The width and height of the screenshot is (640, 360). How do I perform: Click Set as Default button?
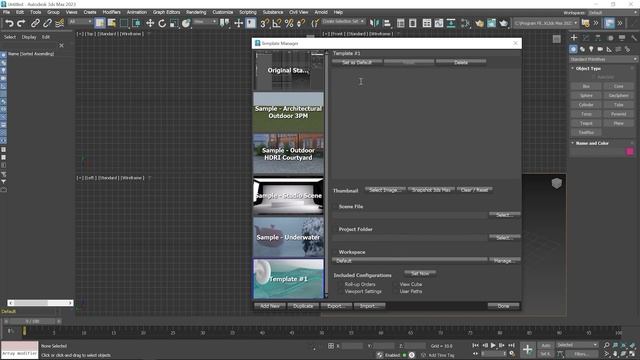pos(357,62)
